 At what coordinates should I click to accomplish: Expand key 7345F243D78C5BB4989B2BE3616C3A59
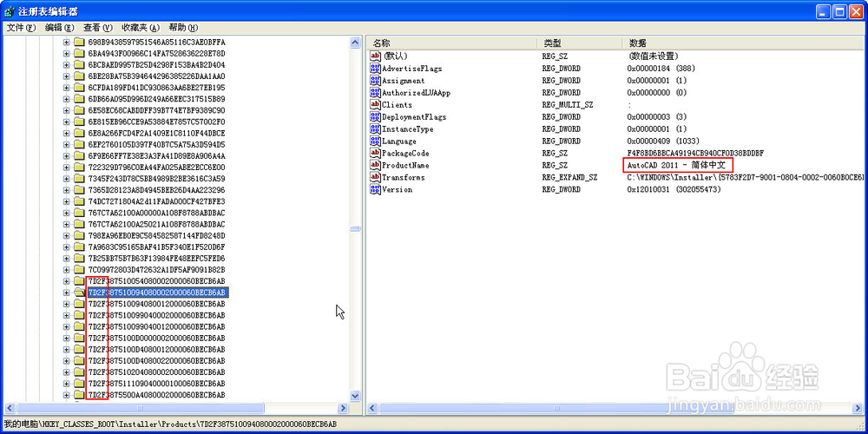(x=67, y=179)
